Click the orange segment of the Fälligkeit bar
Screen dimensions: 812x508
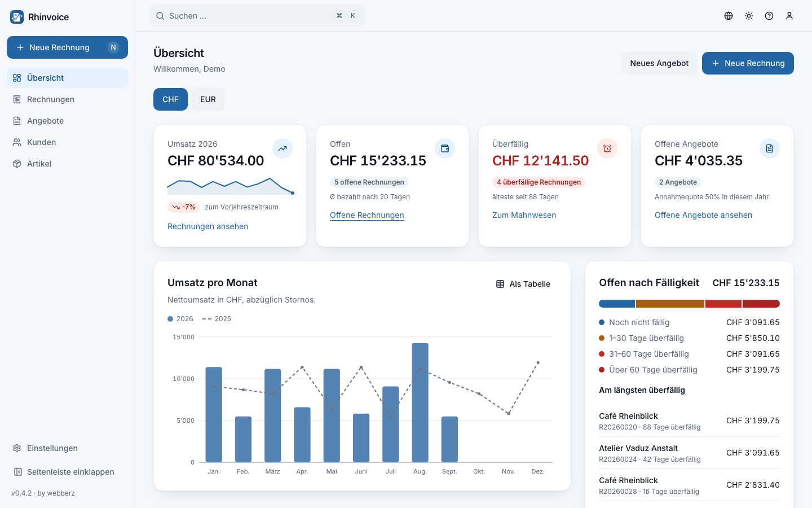click(x=670, y=304)
